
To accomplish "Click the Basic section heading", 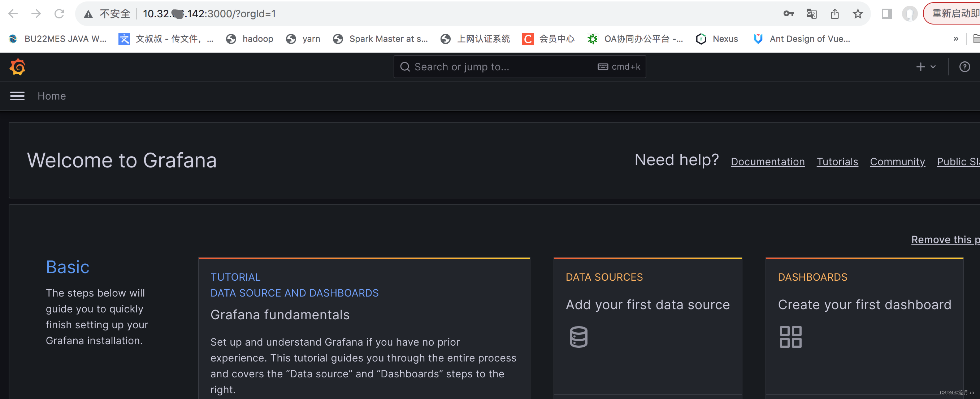I will (68, 267).
